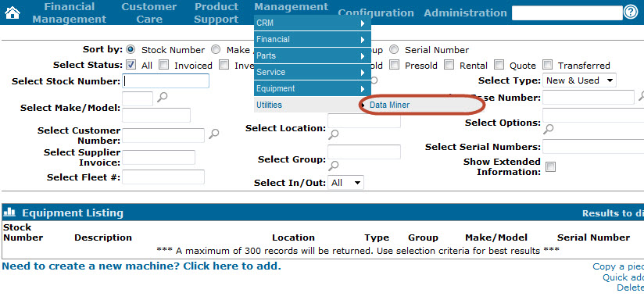
Task: Expand the Financial submenu
Action: 312,39
